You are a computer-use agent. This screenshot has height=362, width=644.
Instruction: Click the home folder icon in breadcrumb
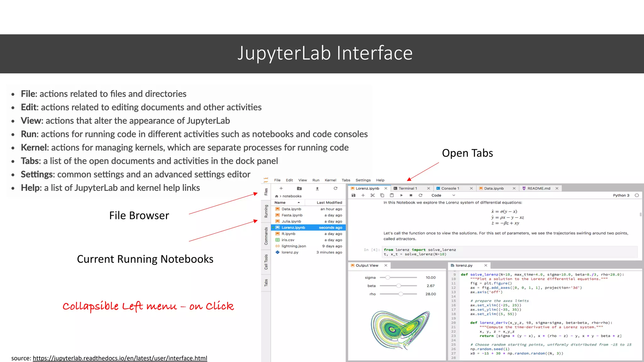pyautogui.click(x=276, y=196)
